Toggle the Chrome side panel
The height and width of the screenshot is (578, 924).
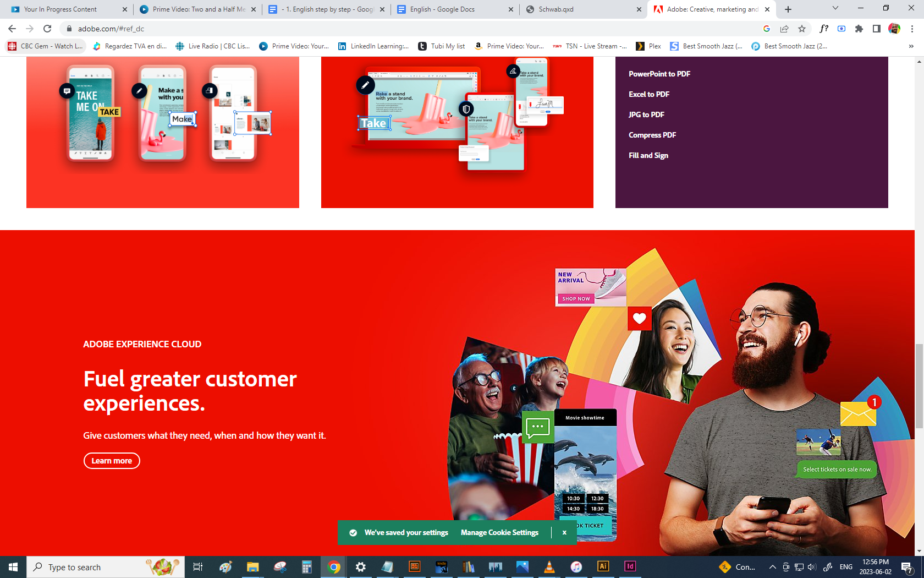tap(877, 29)
